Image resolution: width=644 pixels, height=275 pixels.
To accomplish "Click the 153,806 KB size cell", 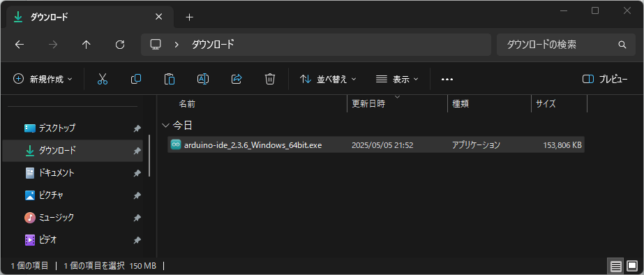I will (x=562, y=144).
